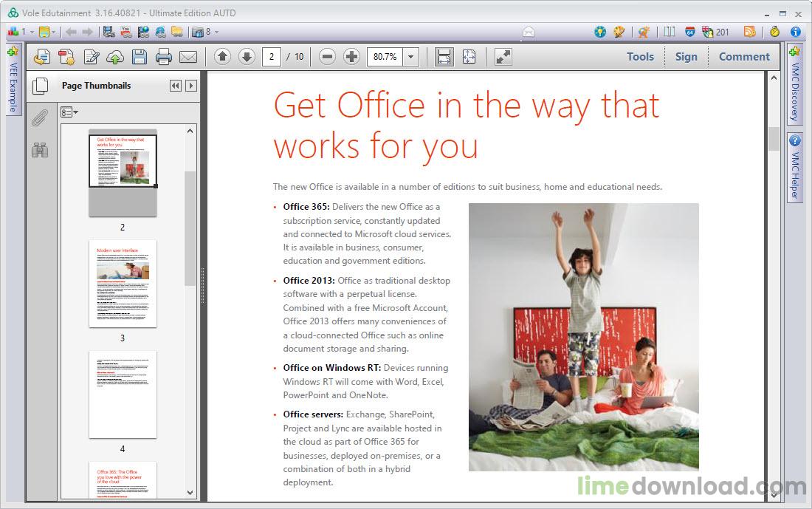Click the fit width scrolling mode icon
812x509 pixels.
click(444, 56)
